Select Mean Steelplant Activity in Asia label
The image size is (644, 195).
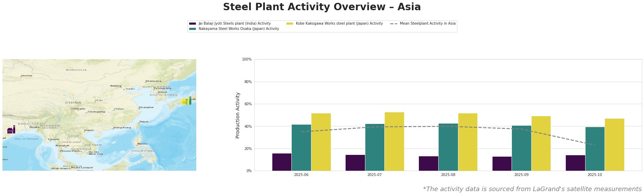[x=427, y=24]
